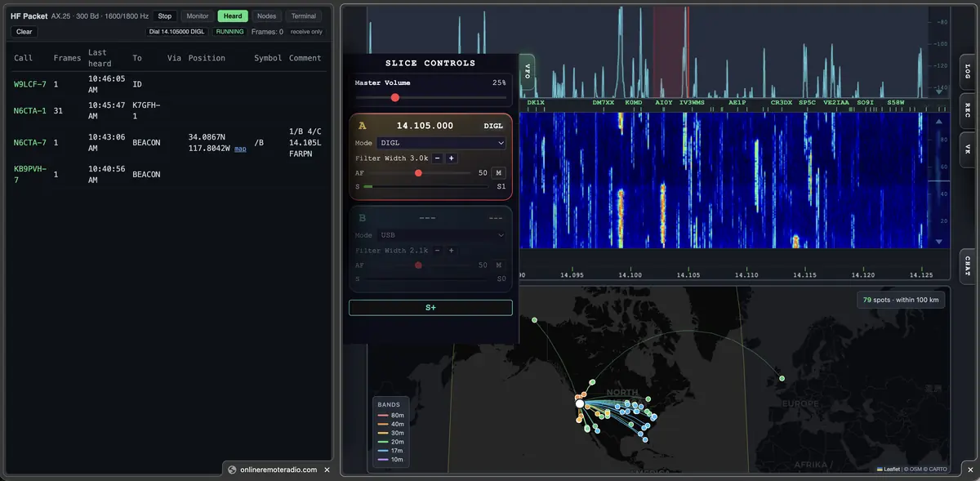Click the IV3WMS spot label
980x481 pixels.
[x=692, y=103]
